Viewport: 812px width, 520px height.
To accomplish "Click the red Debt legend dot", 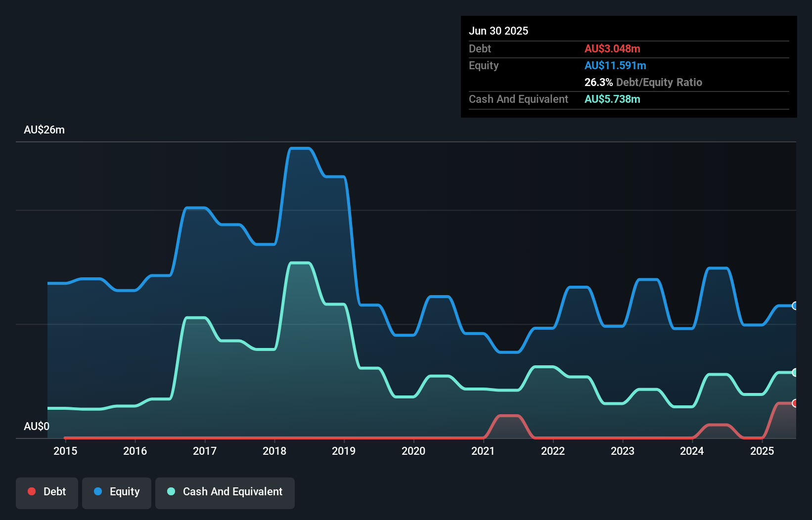I will pos(32,491).
